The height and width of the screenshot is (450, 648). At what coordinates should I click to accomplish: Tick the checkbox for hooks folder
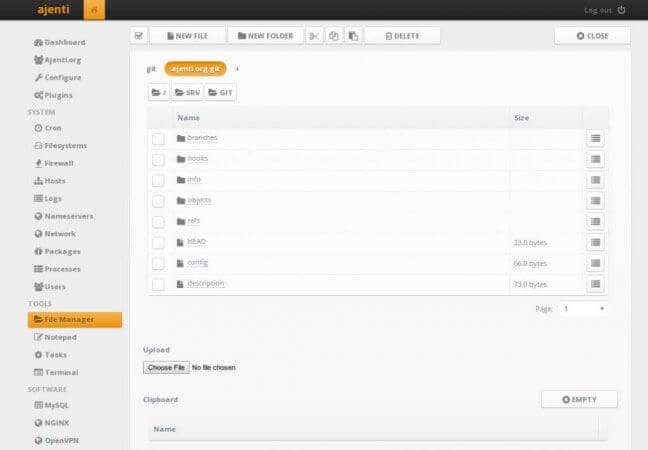point(158,160)
